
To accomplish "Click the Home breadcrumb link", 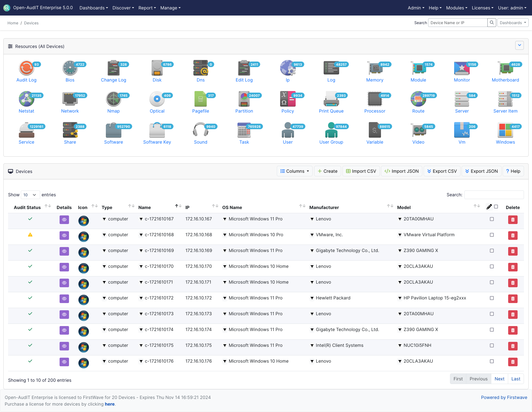I will click(x=13, y=23).
